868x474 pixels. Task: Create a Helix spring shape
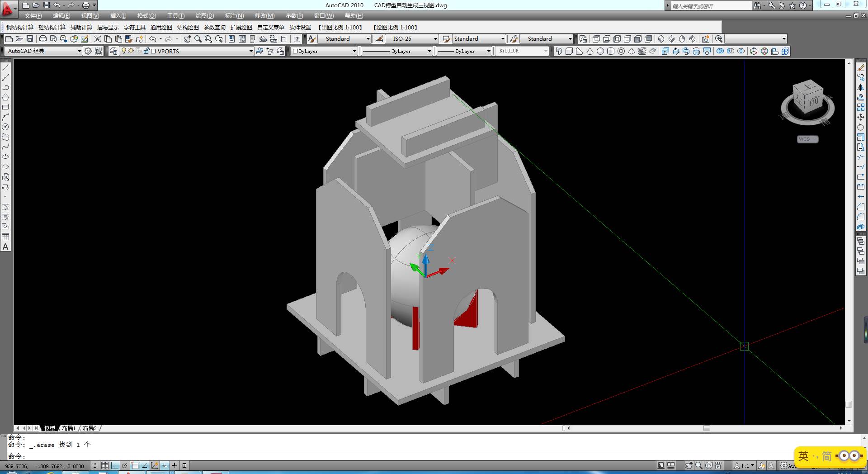[642, 51]
